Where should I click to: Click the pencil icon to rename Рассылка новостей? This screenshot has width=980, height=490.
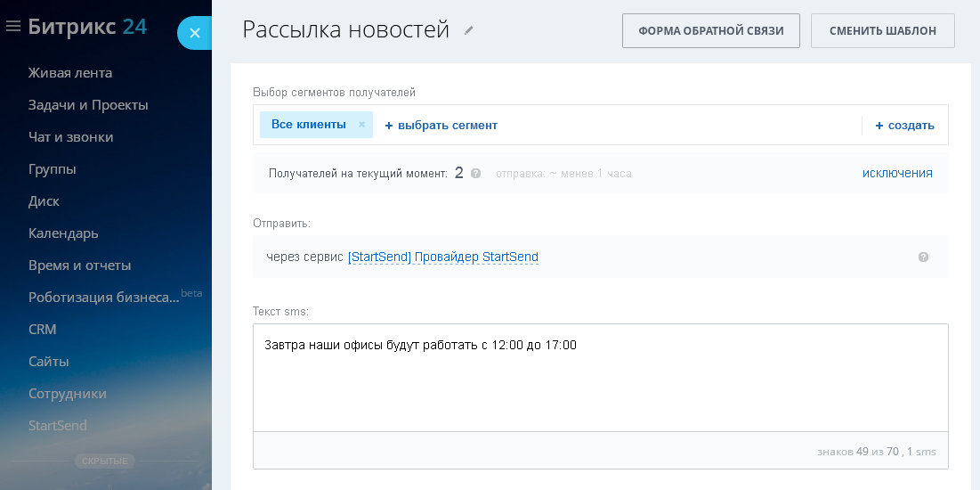point(469,30)
